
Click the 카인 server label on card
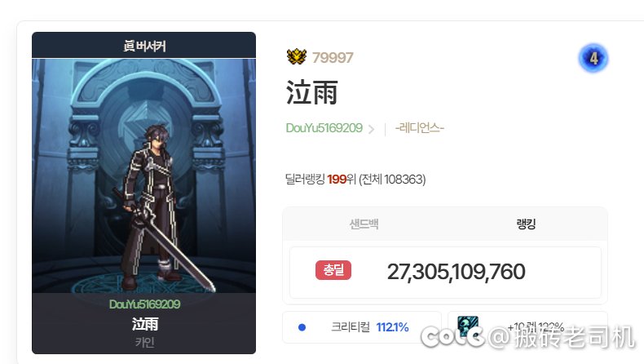(144, 342)
